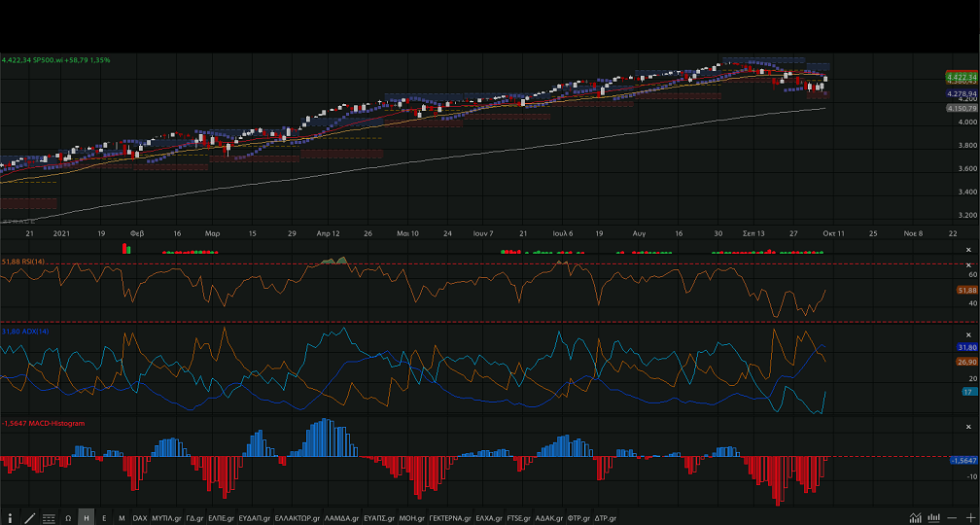
Task: Open the ΑΔΑΚ.gr symbol tab
Action: point(550,518)
